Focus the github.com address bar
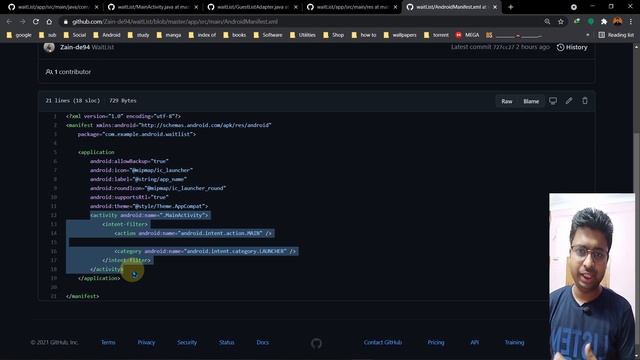The width and height of the screenshot is (640, 360). coord(302,22)
